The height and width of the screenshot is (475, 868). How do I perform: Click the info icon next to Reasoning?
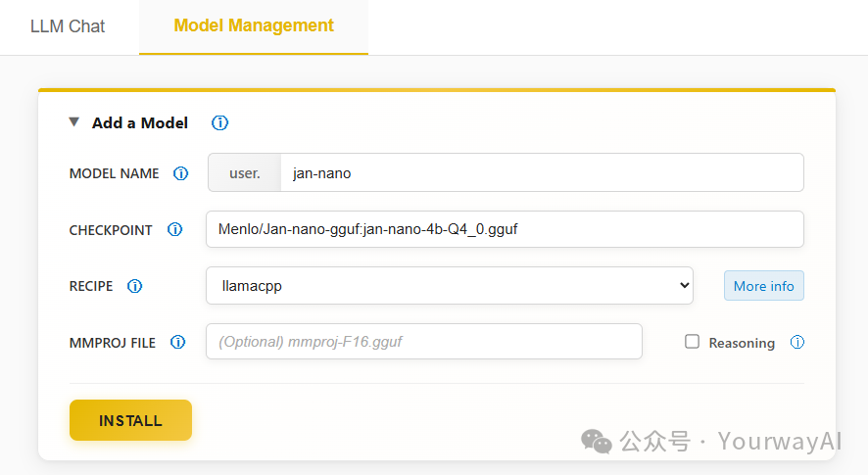tap(797, 342)
